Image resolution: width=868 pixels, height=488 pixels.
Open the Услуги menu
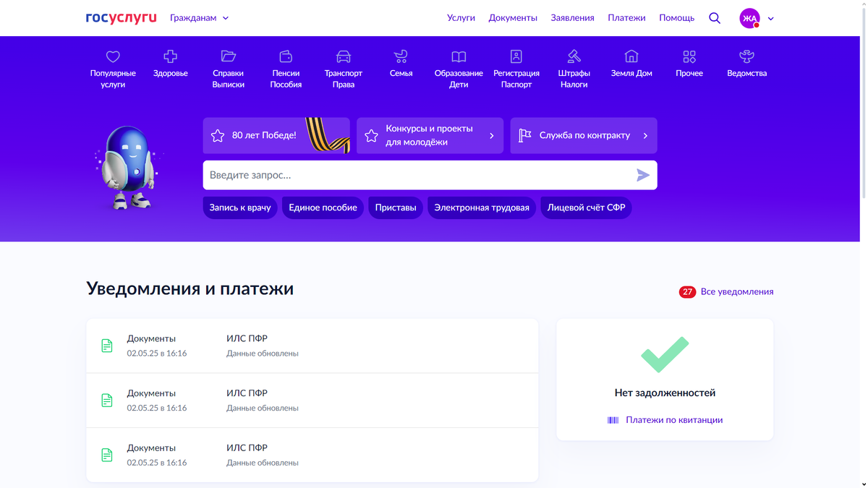[461, 18]
